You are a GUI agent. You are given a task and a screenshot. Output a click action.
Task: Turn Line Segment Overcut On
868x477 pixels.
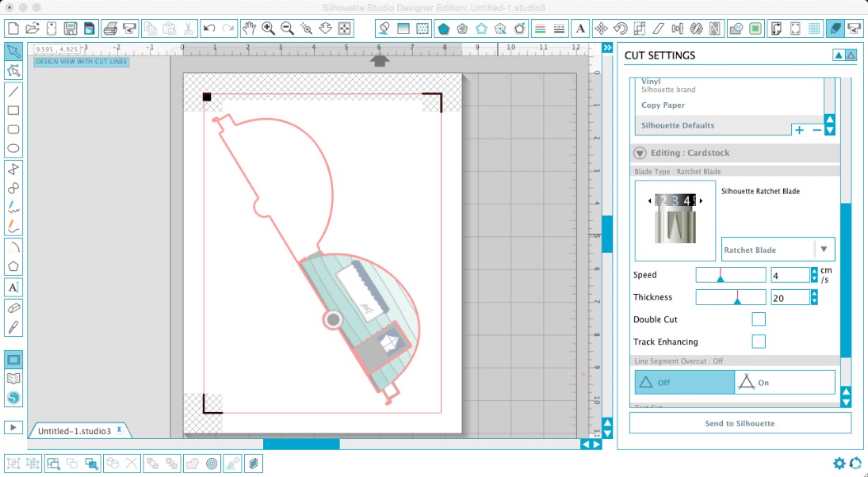click(x=783, y=382)
